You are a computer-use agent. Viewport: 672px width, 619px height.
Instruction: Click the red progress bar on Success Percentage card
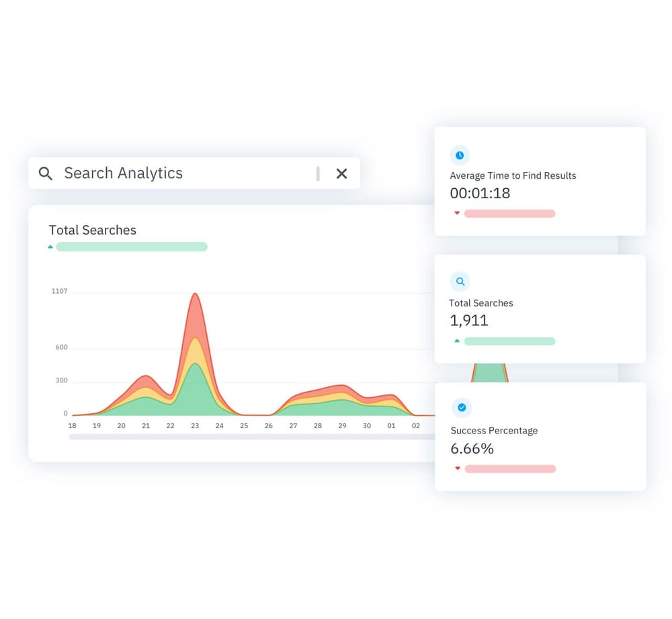coord(509,468)
